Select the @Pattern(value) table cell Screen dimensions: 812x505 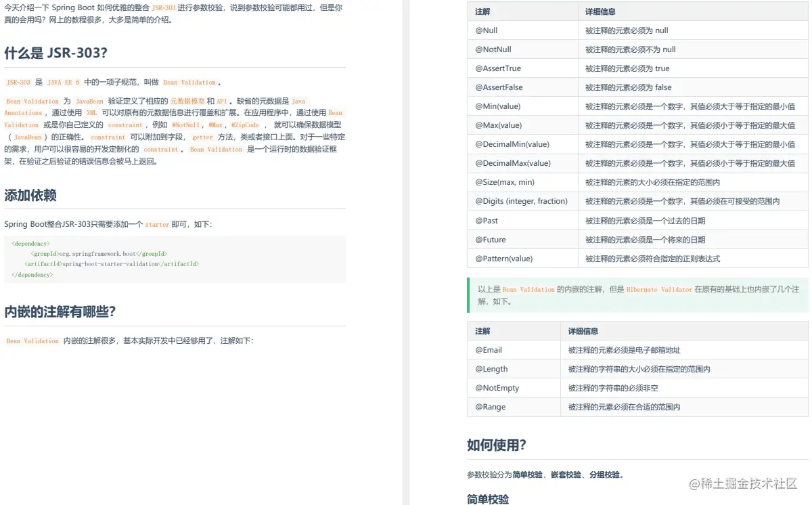tap(522, 259)
